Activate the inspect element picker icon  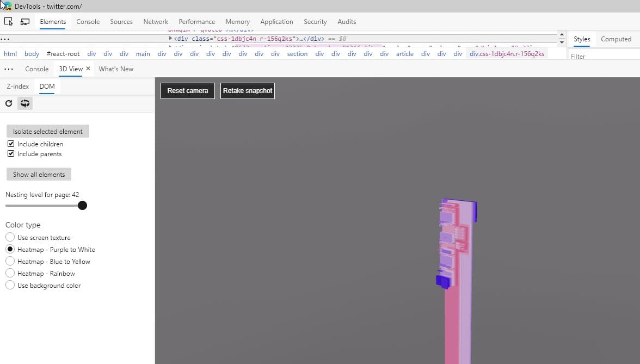click(8, 22)
